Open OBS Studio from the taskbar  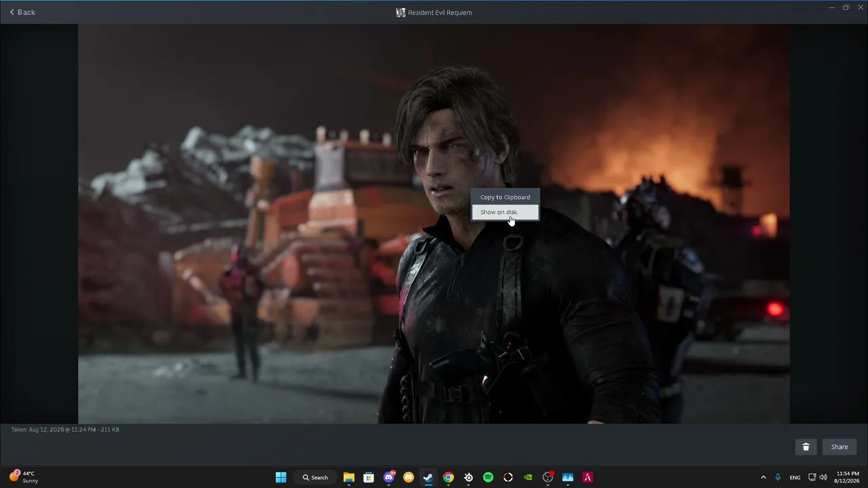click(x=548, y=477)
